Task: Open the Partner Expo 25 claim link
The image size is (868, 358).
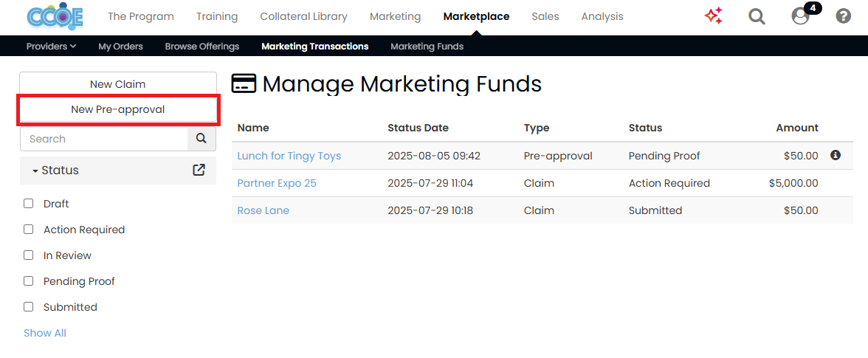Action: pos(277,183)
